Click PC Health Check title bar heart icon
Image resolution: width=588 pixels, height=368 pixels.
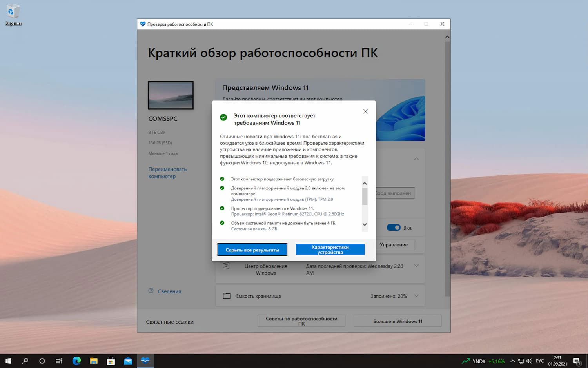pos(143,24)
